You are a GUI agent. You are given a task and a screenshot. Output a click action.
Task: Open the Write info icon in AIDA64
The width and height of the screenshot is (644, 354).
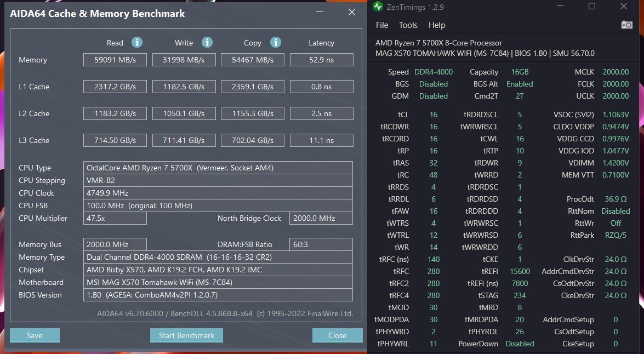click(207, 42)
